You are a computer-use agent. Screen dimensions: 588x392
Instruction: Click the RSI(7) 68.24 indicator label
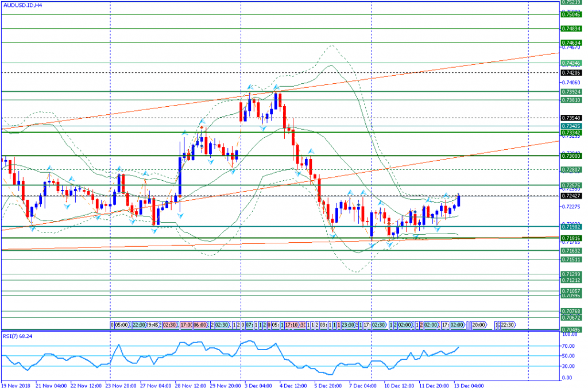coord(17,336)
